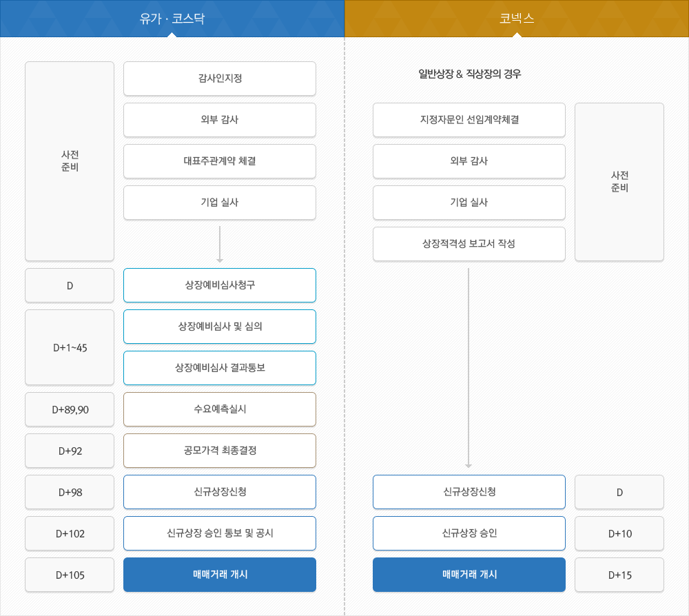The width and height of the screenshot is (689, 616).
Task: Click the 신규상장 승인 box
Action: (x=469, y=533)
